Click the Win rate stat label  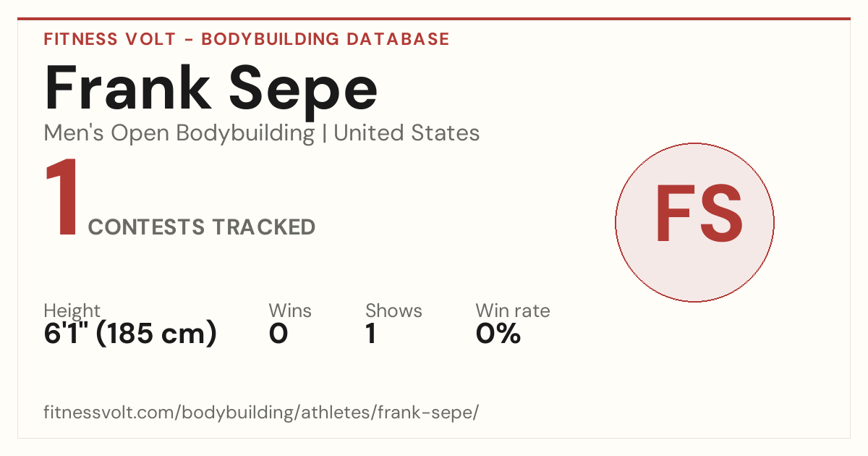[513, 311]
